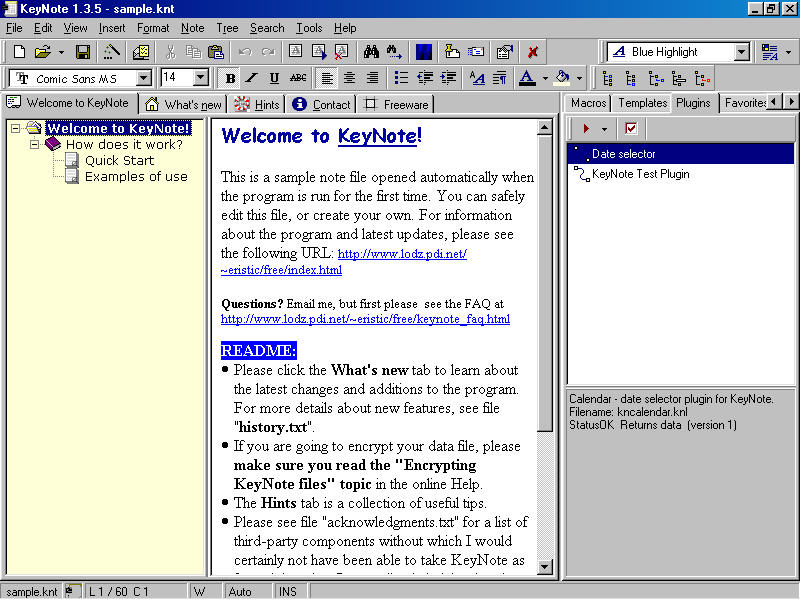
Task: Click the KeyNote link in the heading
Action: (378, 136)
